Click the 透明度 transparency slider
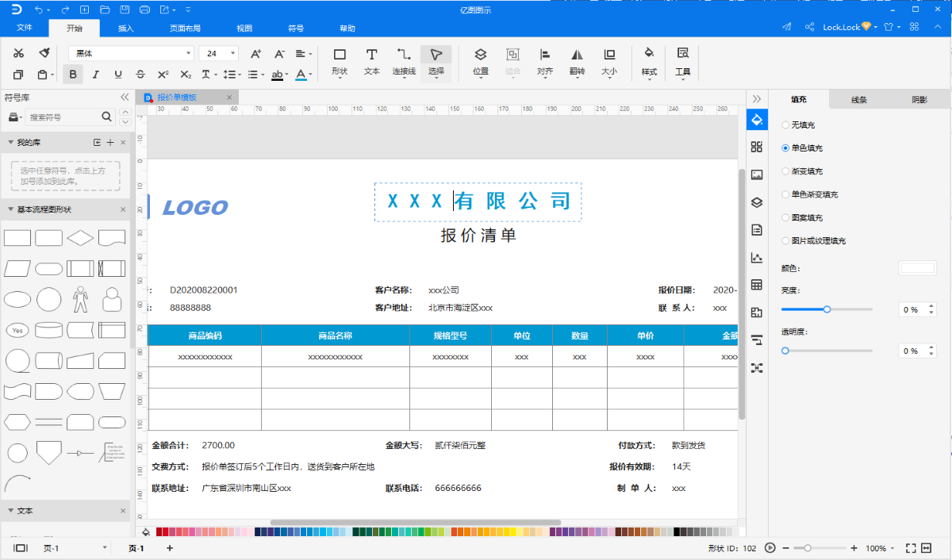 click(x=827, y=351)
